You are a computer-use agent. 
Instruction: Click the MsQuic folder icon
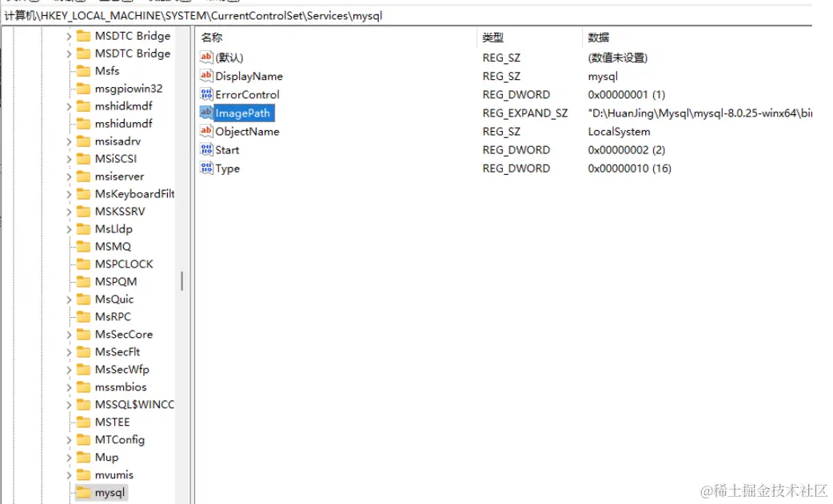point(83,299)
